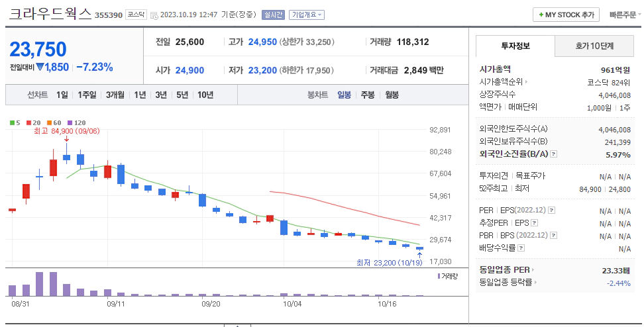The width and height of the screenshot is (644, 327).
Task: Click the 동일업종 등락률 link
Action: click(506, 282)
